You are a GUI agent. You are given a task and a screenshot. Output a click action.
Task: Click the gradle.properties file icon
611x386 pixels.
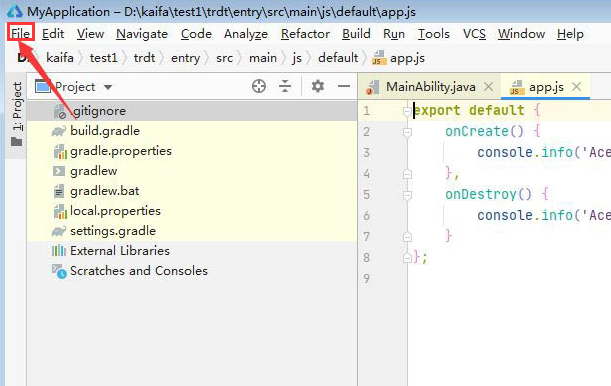pos(60,151)
